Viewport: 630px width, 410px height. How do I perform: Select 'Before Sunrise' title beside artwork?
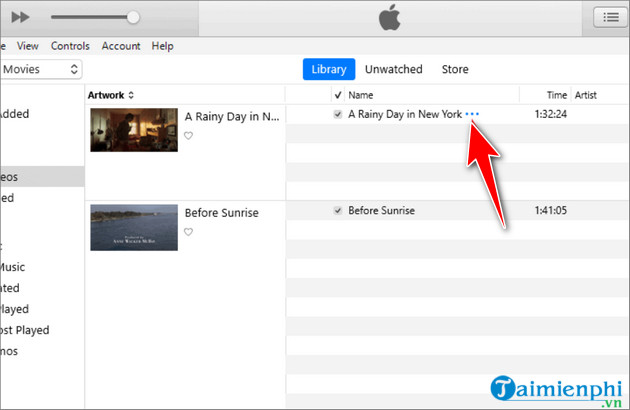(221, 213)
